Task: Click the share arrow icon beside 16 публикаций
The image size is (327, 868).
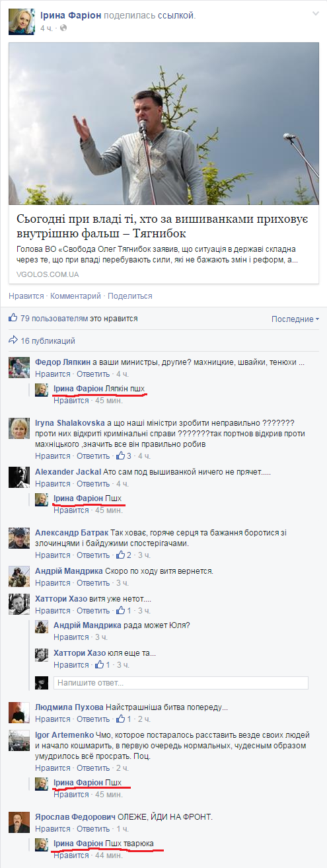Action: pos(13,340)
